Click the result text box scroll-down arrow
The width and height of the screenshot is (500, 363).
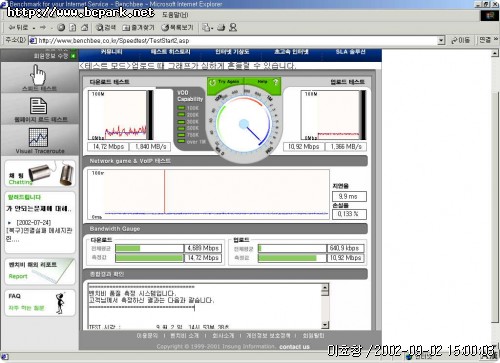[x=325, y=325]
